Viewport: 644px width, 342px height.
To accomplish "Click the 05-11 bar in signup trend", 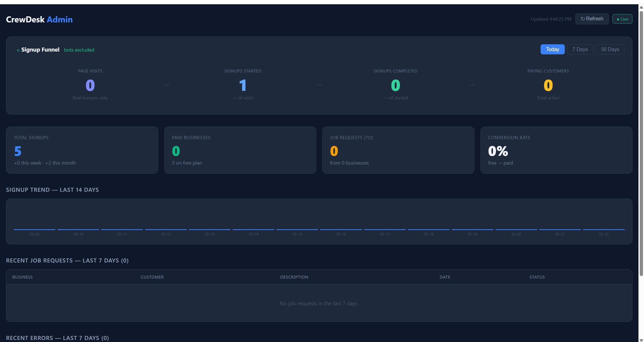I will point(122,230).
